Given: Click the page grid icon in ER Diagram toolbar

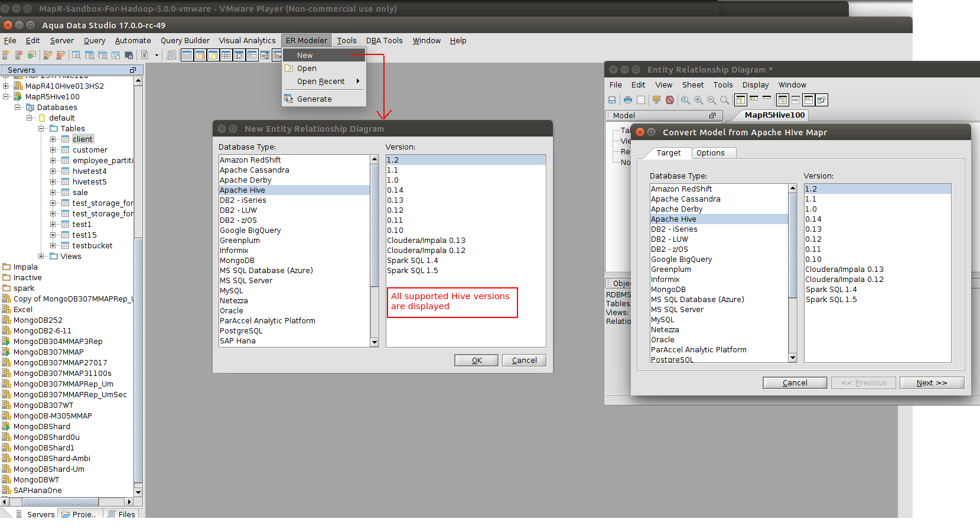Looking at the screenshot, I should 640,100.
